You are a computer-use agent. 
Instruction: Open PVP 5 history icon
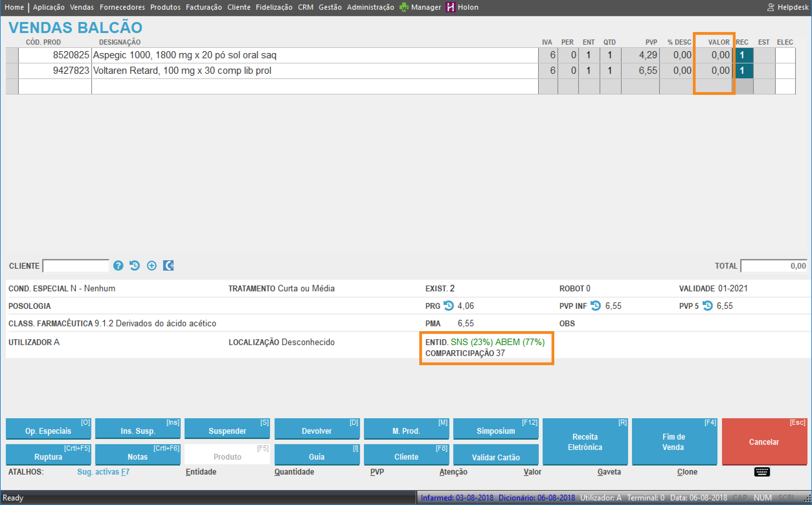point(707,306)
